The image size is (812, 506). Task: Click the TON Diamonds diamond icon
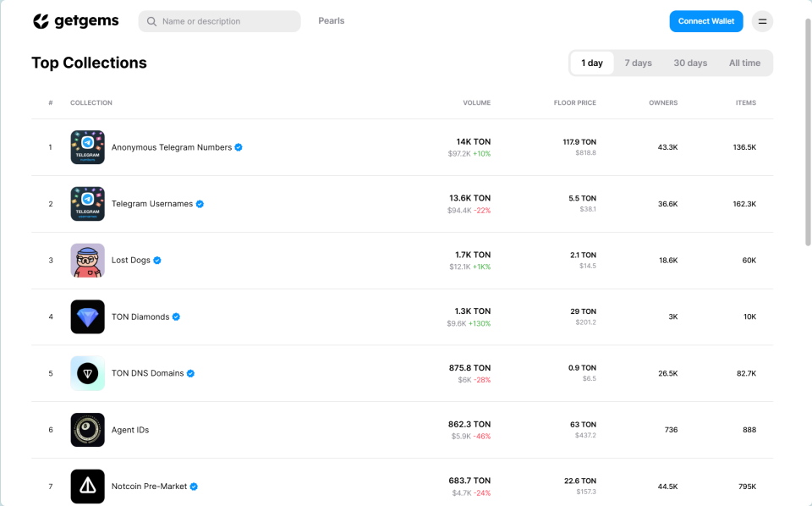[87, 317]
